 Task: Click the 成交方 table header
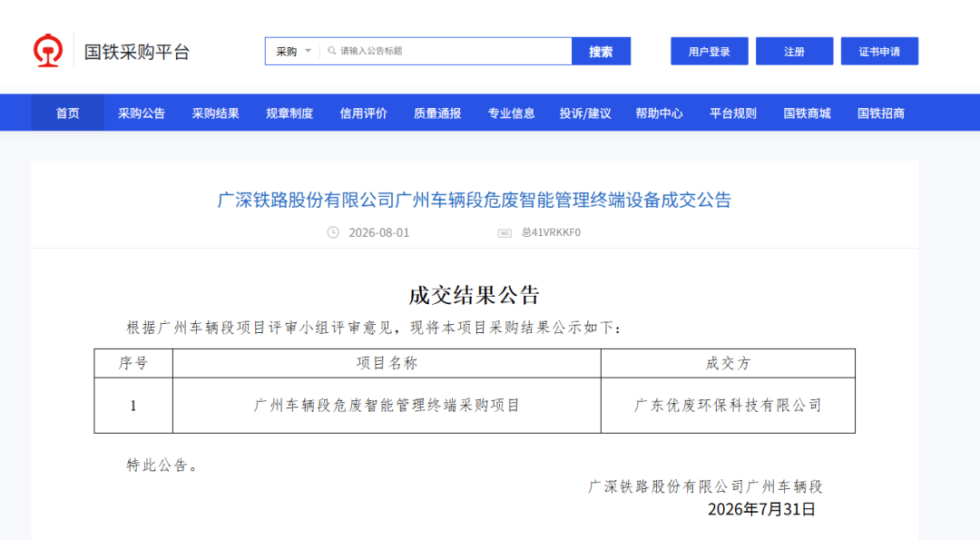[728, 363]
